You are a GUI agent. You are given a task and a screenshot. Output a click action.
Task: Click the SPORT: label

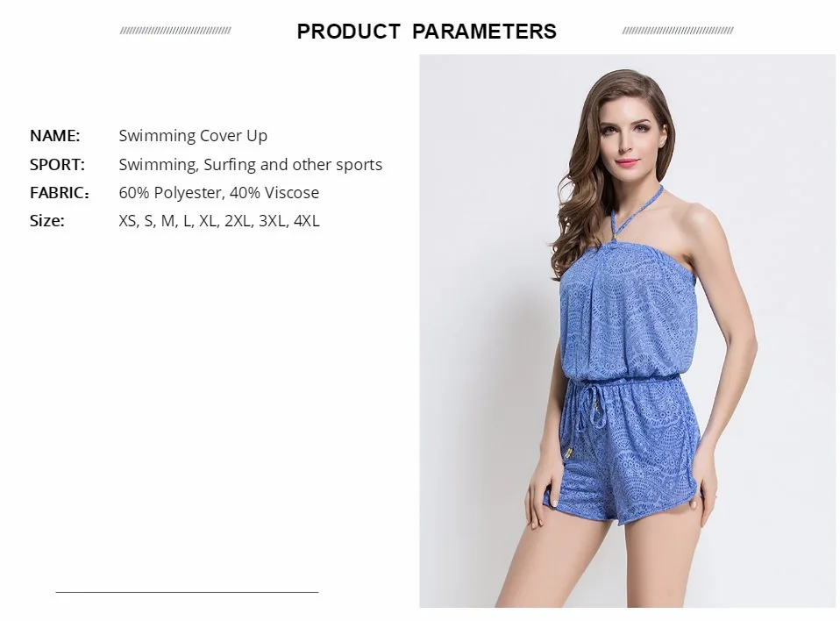57,165
